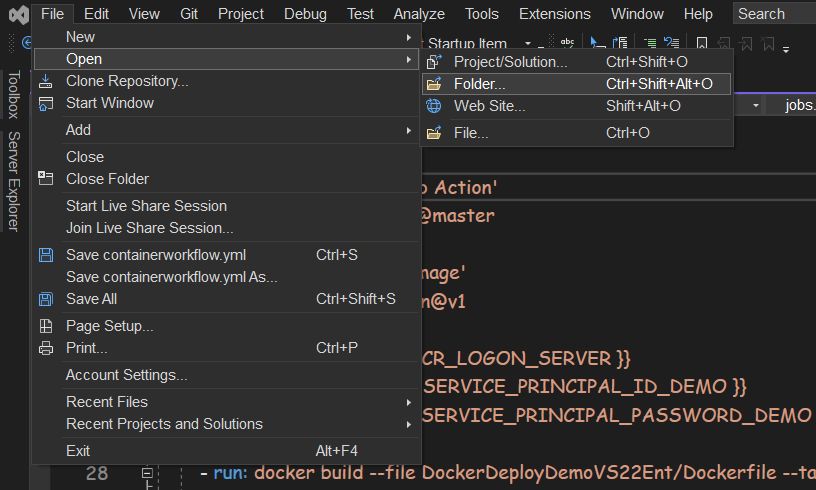Open the navigation dropdown left of jobs
This screenshot has width=816, height=490.
click(x=756, y=105)
